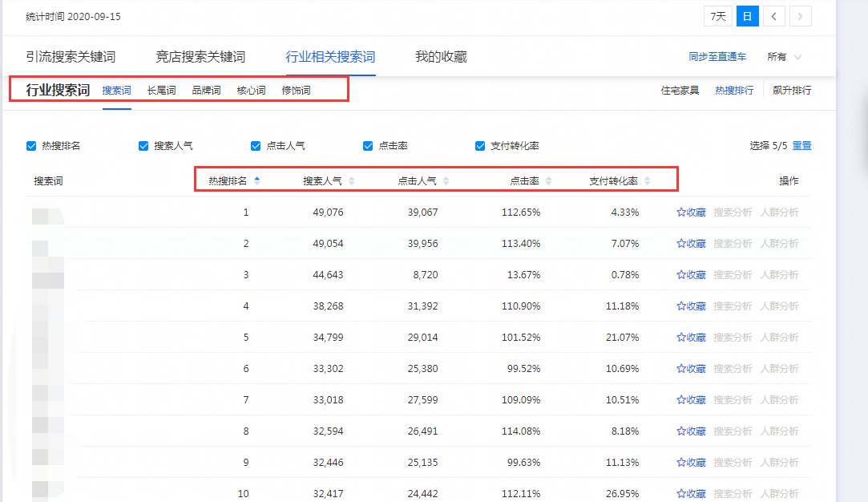This screenshot has width=868, height=502.
Task: Click the sort arrows beside 热搜排名
Action: coord(256,181)
